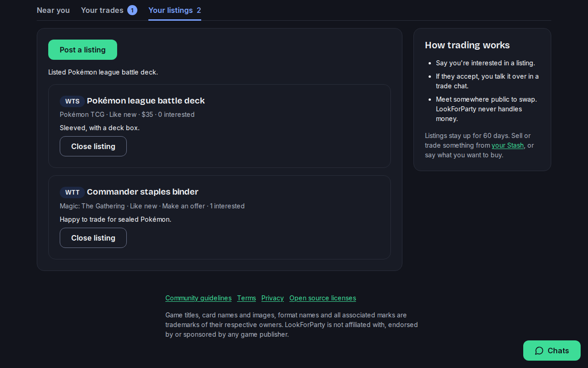This screenshot has height=368, width=588.
Task: Open the your Stash link
Action: click(x=508, y=145)
